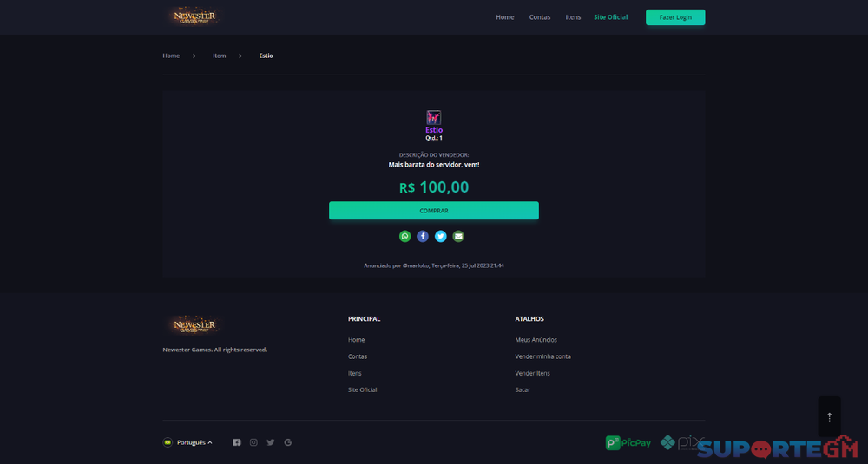Image resolution: width=868 pixels, height=464 pixels.
Task: Share listing on Twitter icon
Action: click(441, 236)
